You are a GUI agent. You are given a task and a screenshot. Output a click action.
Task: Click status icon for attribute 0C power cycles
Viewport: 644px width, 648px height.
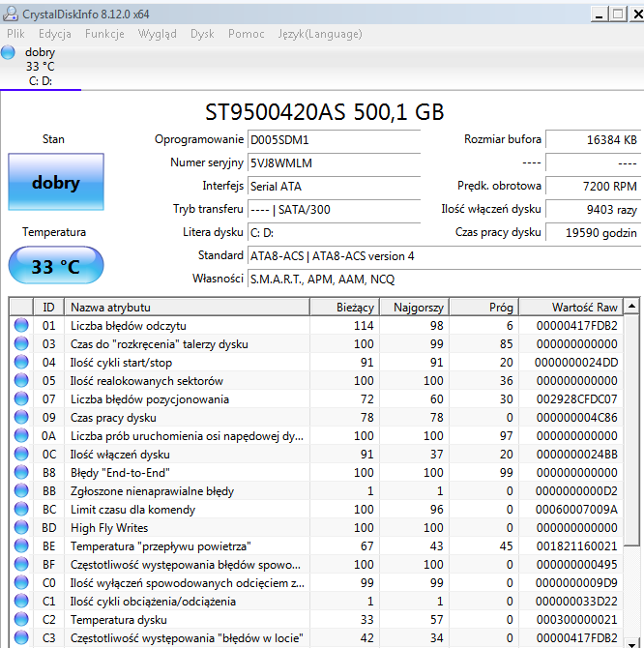(21, 454)
